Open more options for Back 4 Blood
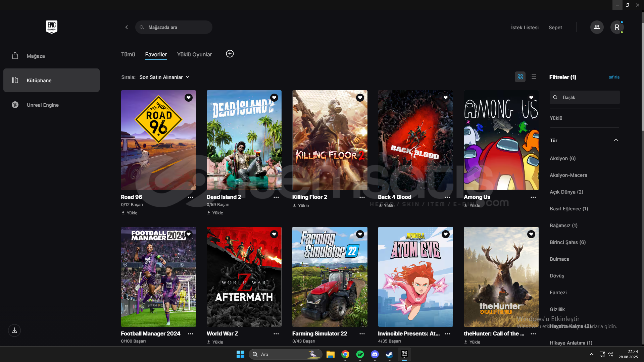Screen dimensions: 644x362 click(448, 197)
